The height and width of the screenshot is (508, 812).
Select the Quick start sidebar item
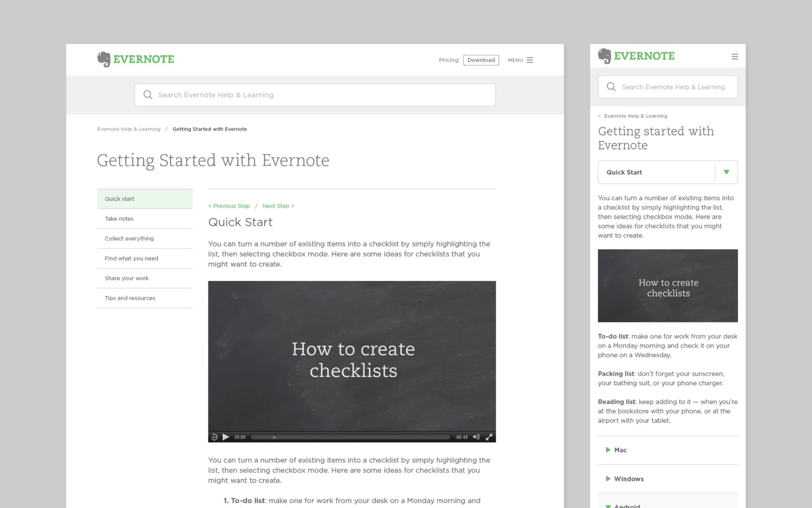(x=145, y=199)
